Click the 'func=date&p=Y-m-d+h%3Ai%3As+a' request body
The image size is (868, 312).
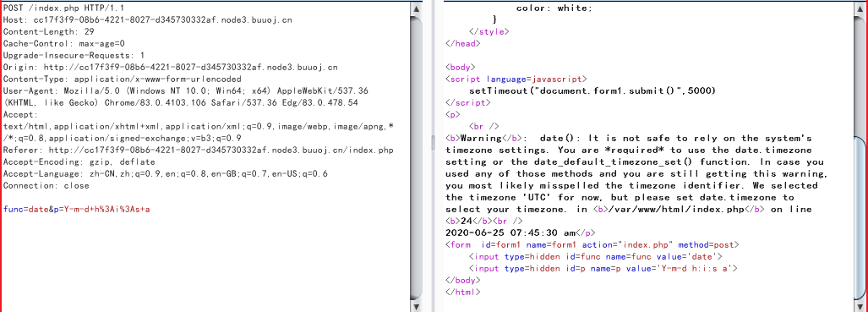[76, 209]
